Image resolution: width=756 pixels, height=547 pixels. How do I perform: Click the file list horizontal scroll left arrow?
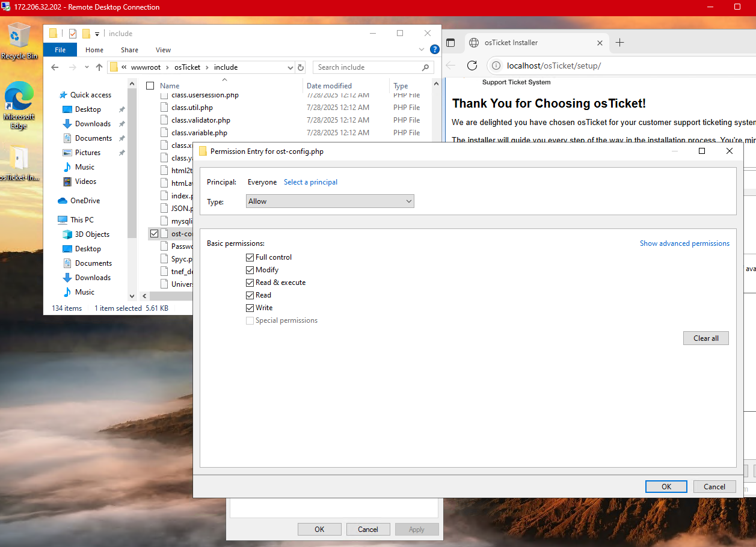pyautogui.click(x=144, y=296)
